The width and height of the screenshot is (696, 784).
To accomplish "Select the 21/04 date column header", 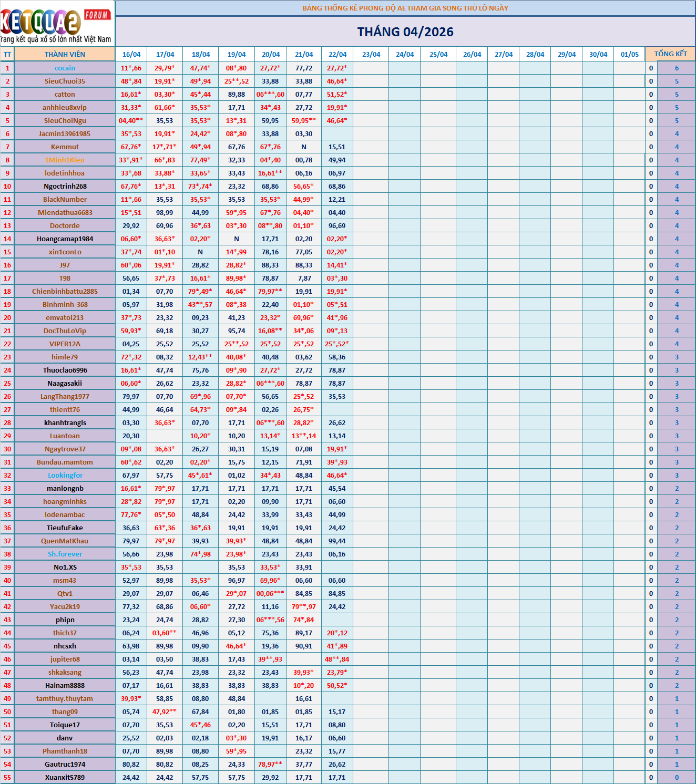I will [304, 54].
